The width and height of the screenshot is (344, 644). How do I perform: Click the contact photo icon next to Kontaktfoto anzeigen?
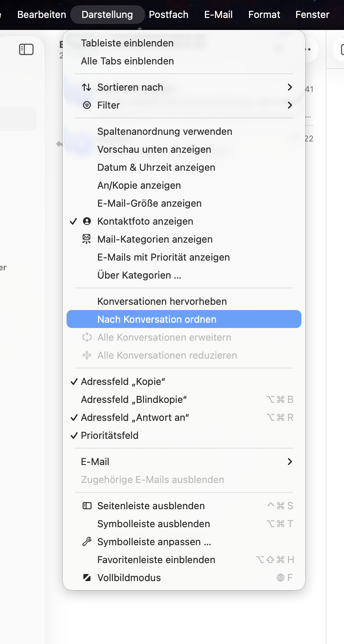click(87, 221)
